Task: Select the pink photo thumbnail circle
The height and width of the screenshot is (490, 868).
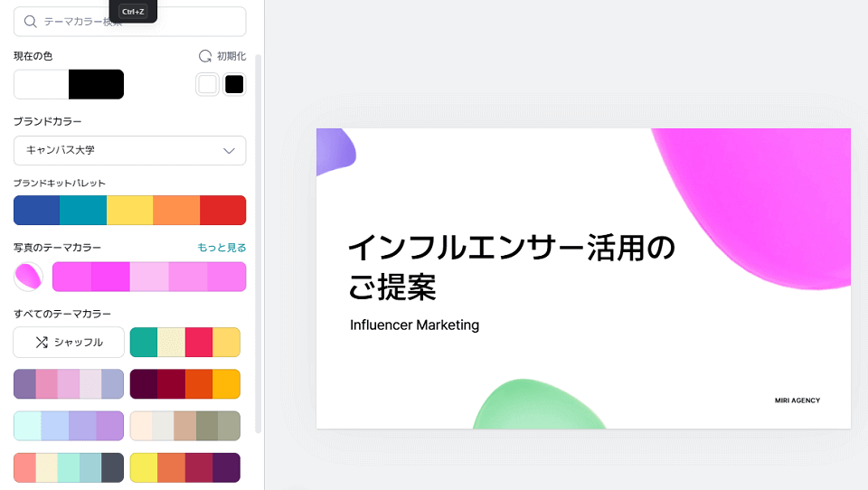Action: (28, 277)
